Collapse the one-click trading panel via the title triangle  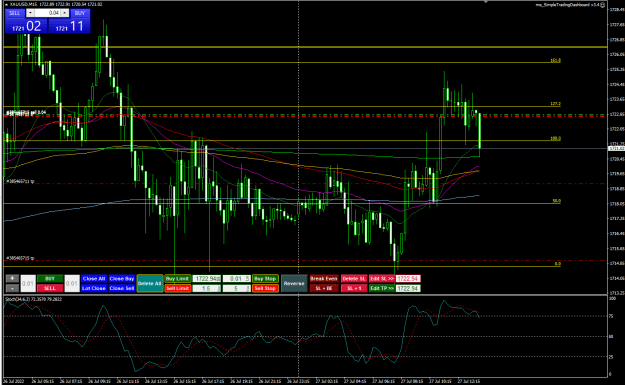(x=7, y=4)
